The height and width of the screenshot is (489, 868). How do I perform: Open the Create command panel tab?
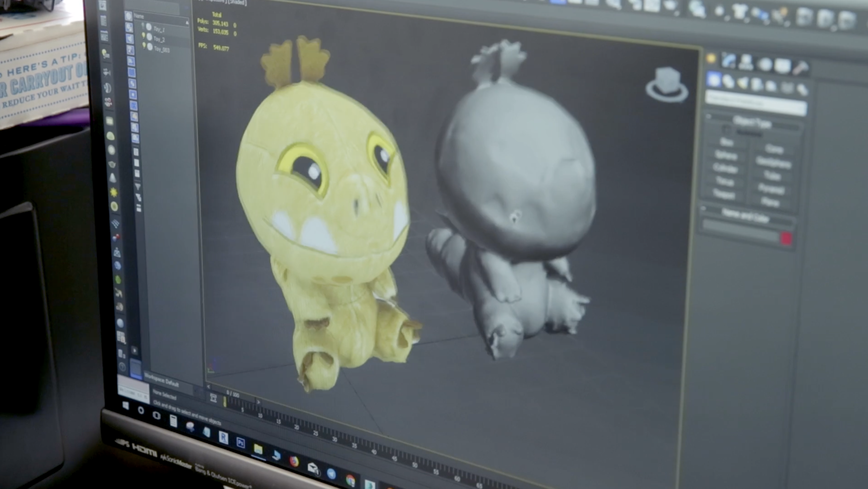(x=711, y=58)
